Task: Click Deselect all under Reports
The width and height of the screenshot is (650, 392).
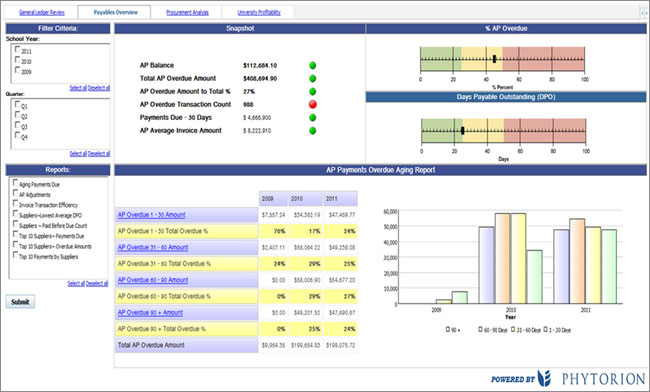Action: (x=97, y=284)
